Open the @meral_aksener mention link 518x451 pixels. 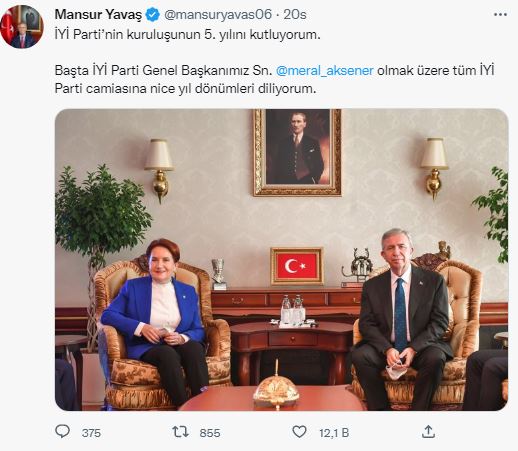325,71
